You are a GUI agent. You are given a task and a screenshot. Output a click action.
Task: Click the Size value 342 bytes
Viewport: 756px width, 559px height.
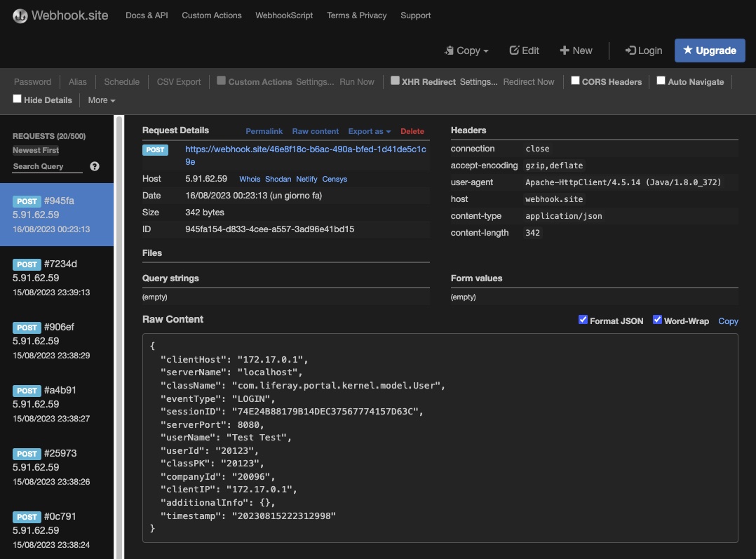[205, 213]
